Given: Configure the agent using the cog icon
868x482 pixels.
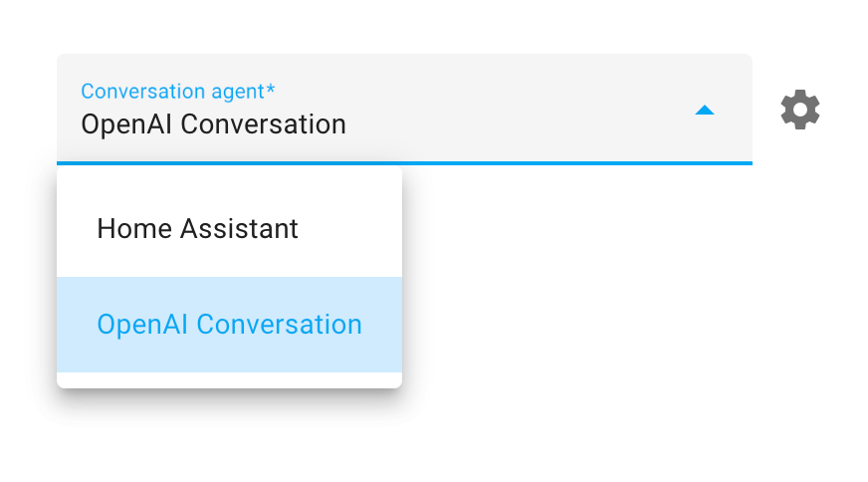Looking at the screenshot, I should pyautogui.click(x=799, y=110).
